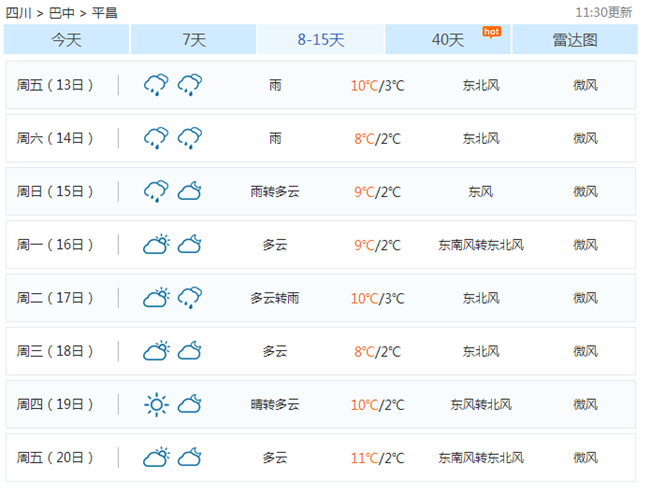Click daytime partly cloudy icon for 周三 18日
Viewport: 650px width, 493px height.
pos(156,351)
